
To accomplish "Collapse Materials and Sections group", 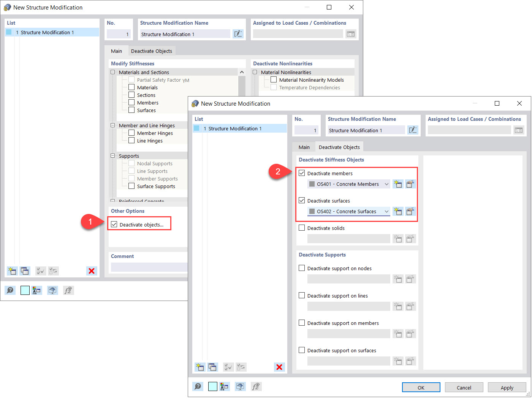I will tap(112, 72).
